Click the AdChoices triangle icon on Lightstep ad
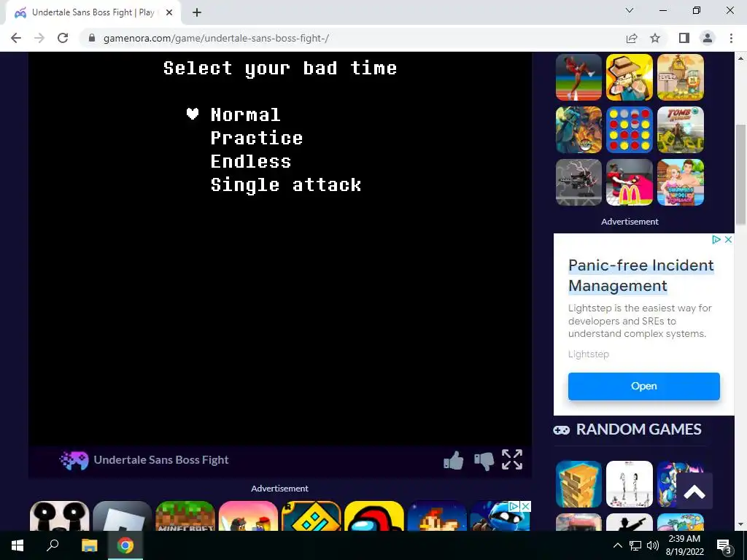 [x=716, y=239]
